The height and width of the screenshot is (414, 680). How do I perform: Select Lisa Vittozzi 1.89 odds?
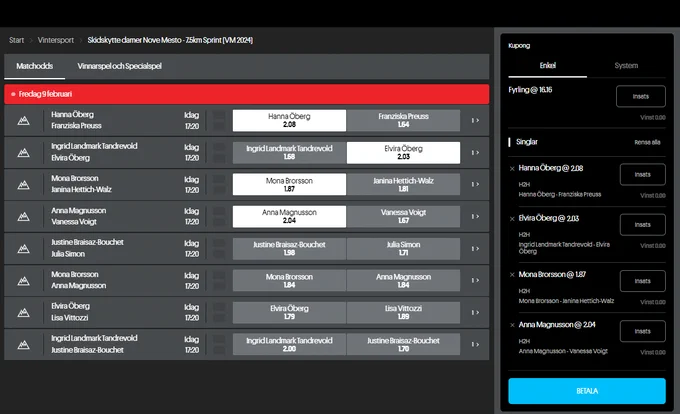coord(403,312)
